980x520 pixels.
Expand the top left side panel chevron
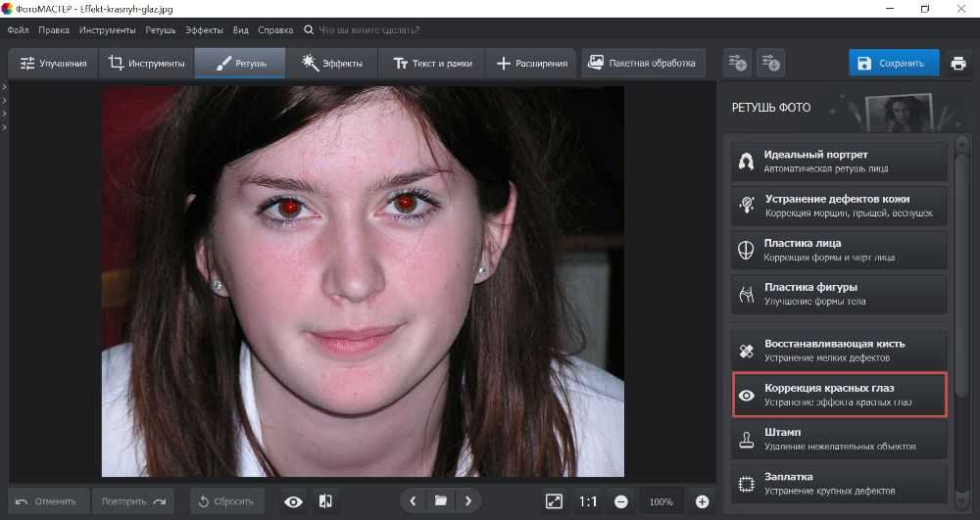4,87
